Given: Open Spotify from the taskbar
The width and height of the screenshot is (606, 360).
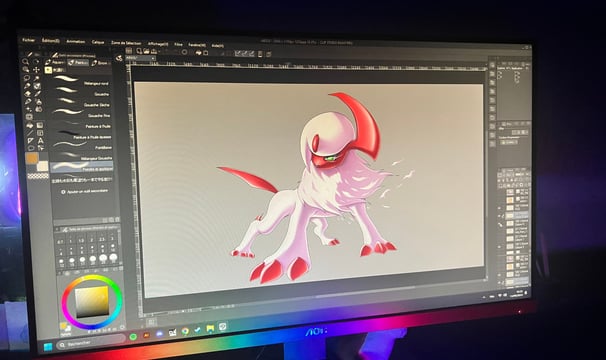Looking at the screenshot, I should point(133,337).
